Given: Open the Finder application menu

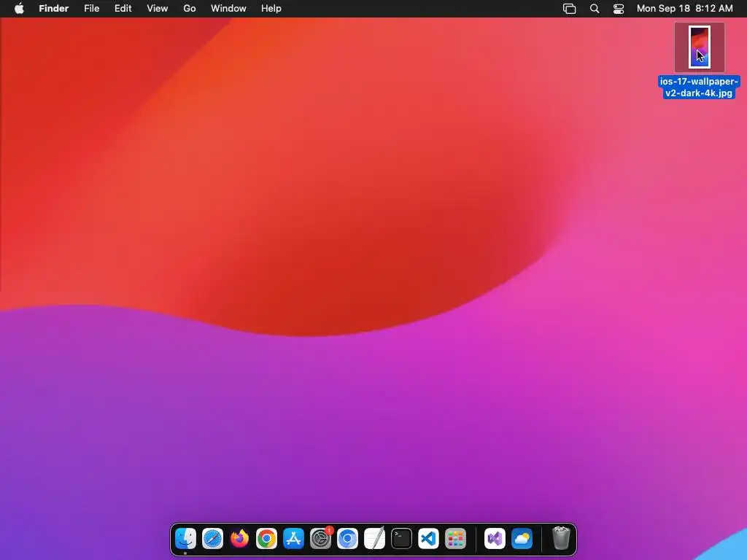Looking at the screenshot, I should (54, 9).
